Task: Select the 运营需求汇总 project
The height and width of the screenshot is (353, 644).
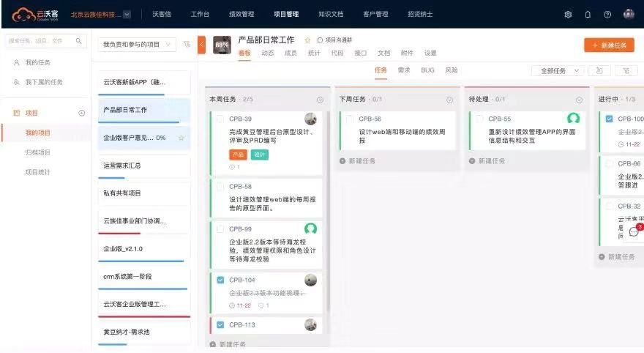Action: point(144,166)
